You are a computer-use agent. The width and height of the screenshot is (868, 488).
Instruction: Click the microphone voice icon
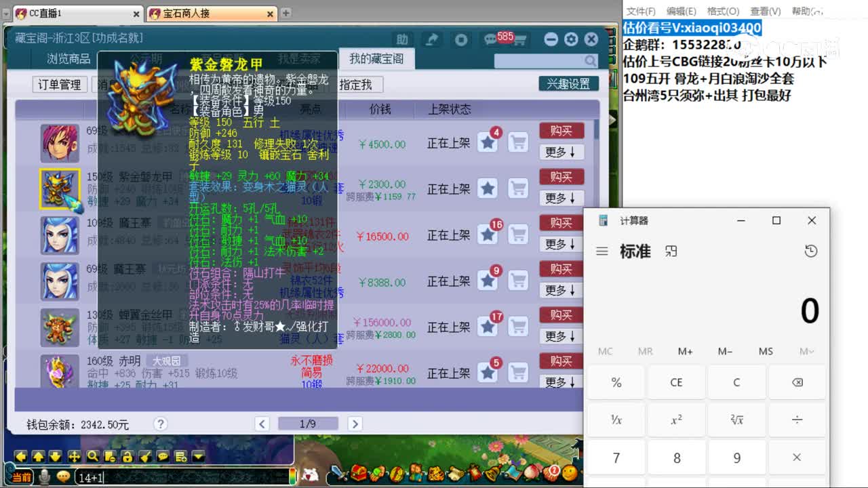(x=45, y=477)
